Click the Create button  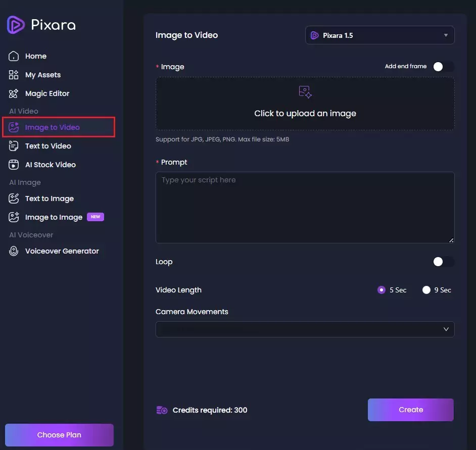[410, 410]
